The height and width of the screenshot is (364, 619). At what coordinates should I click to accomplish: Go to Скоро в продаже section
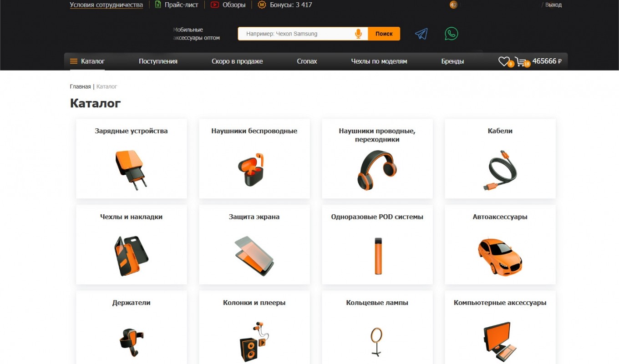[237, 61]
